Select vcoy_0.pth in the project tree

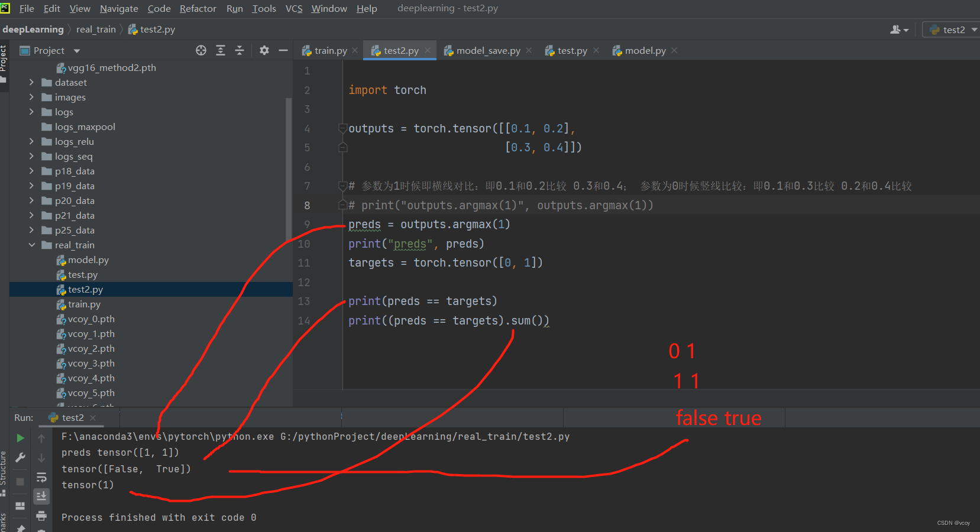point(91,319)
